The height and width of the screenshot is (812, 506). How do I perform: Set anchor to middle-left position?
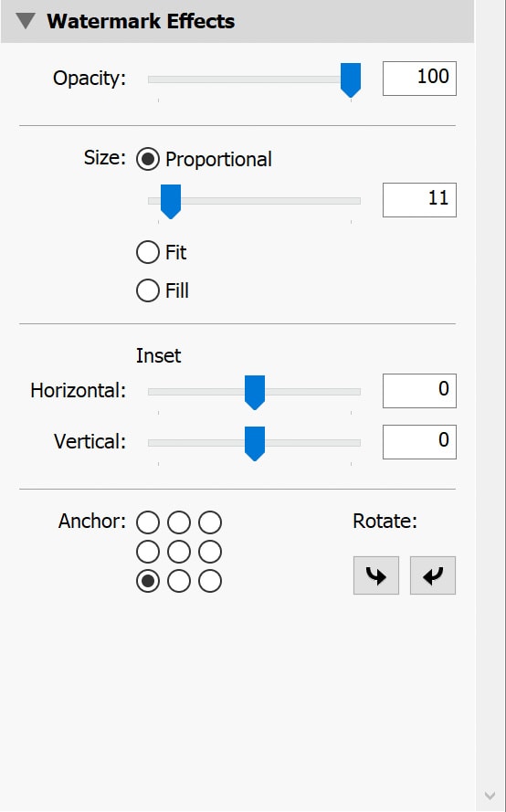pos(148,552)
